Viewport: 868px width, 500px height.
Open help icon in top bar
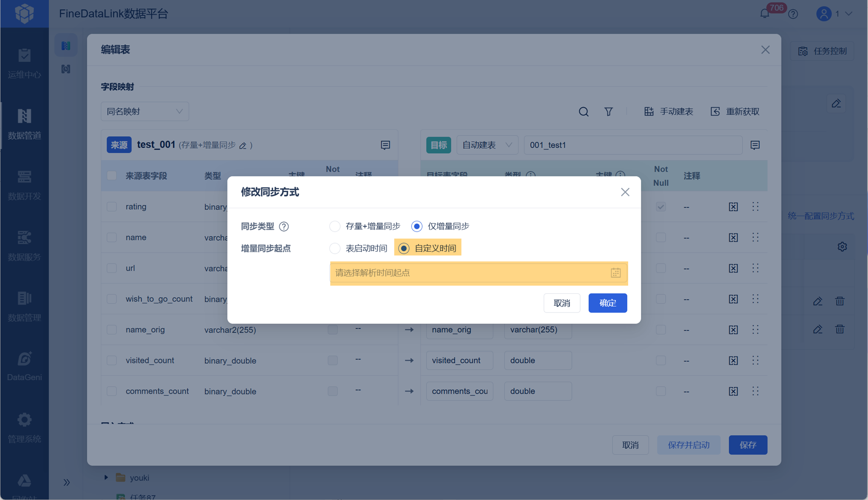coord(793,14)
